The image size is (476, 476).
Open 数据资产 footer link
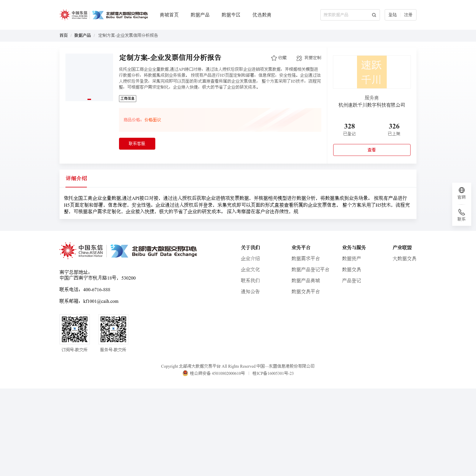coord(351,259)
